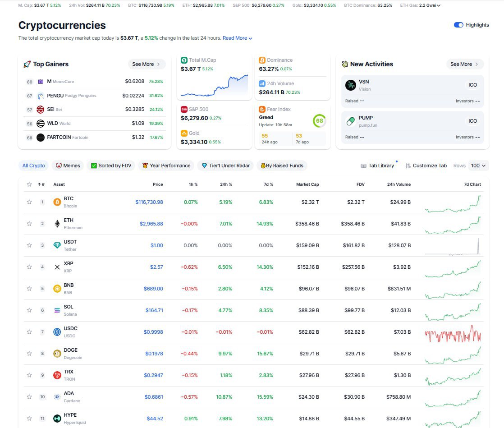504x428 pixels.
Task: Select the All Crypto tab
Action: 33,166
